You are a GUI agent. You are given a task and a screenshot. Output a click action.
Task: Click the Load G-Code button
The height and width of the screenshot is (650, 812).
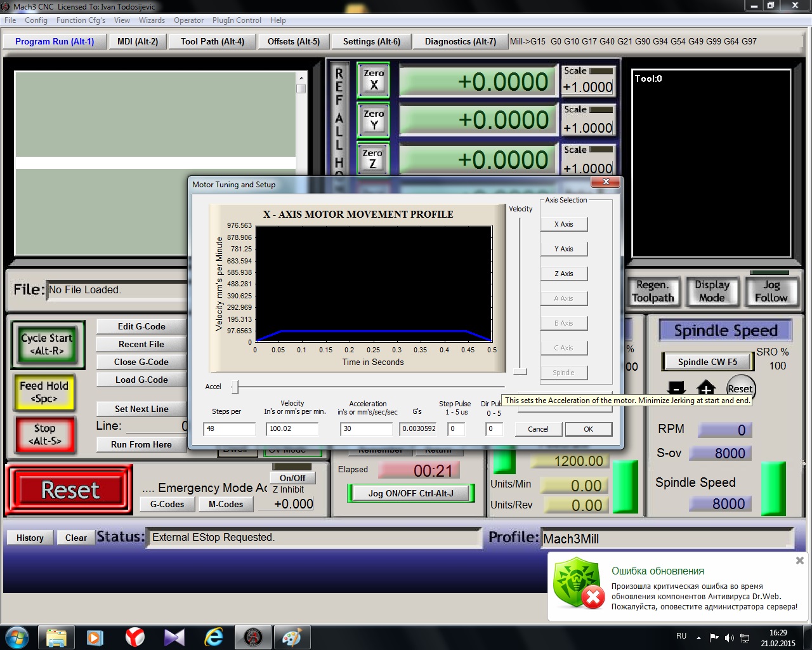point(141,380)
